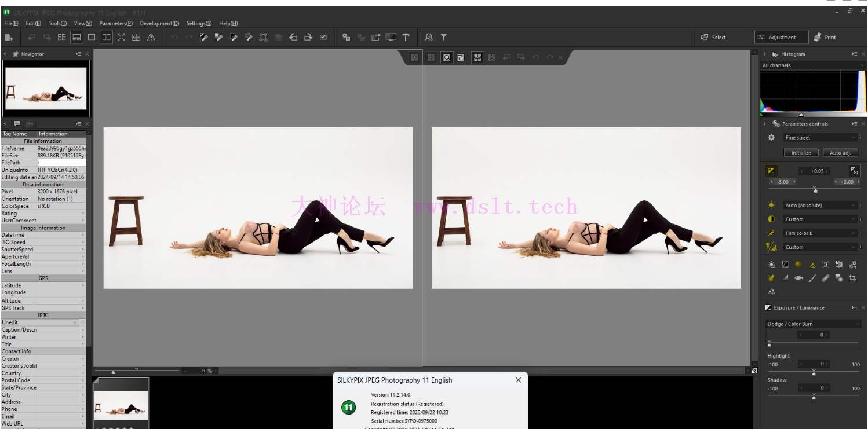Switch to thumbnail grid view mode
This screenshot has width=868, height=429.
62,37
